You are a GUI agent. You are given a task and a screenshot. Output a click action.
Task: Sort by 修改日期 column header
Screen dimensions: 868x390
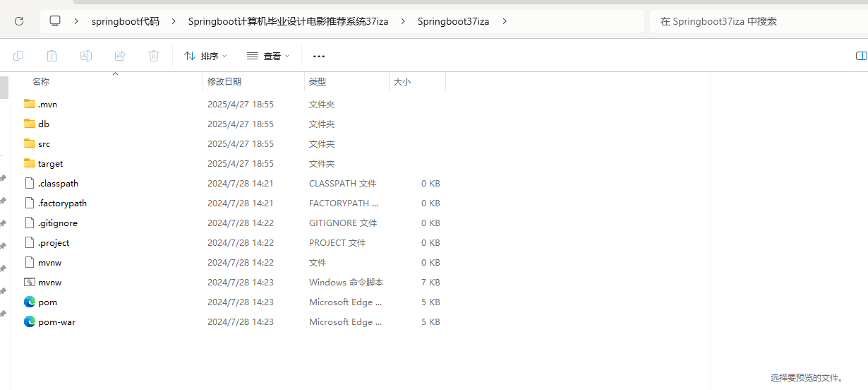click(x=224, y=82)
